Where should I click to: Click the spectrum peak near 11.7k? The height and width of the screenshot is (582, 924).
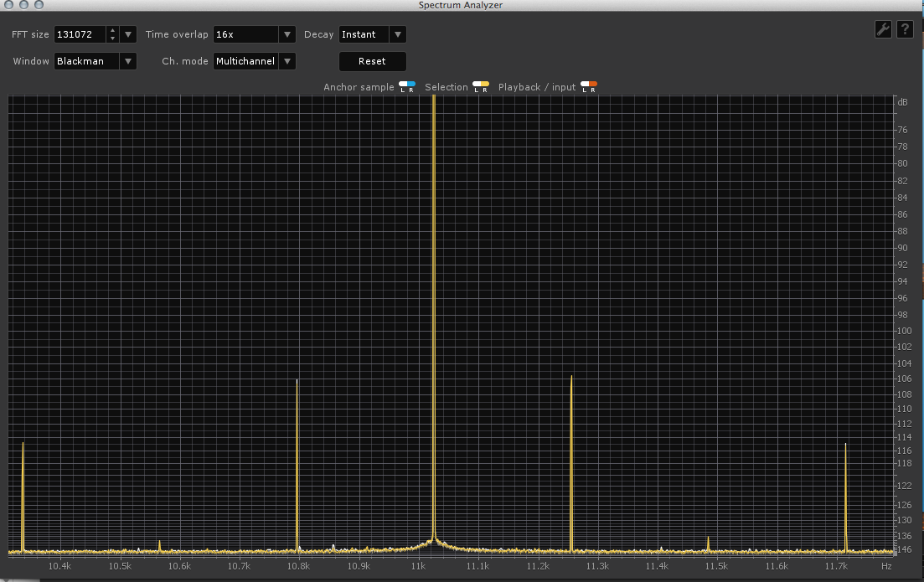(845, 497)
